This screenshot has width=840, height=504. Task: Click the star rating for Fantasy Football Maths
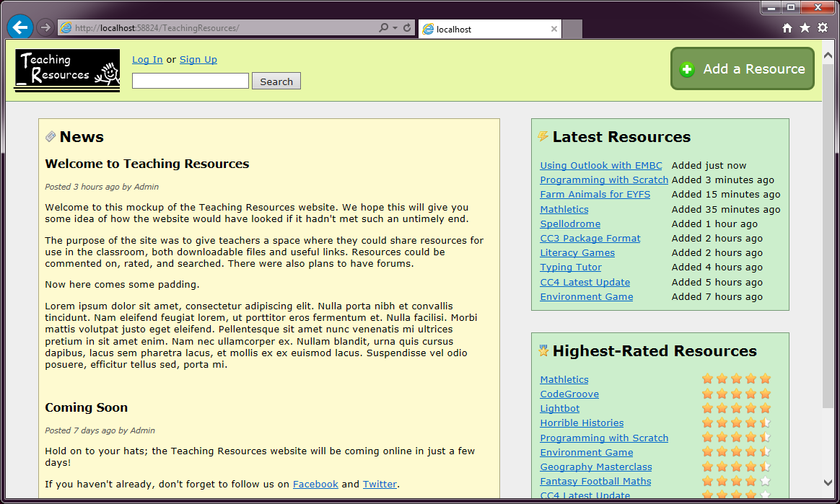(737, 481)
